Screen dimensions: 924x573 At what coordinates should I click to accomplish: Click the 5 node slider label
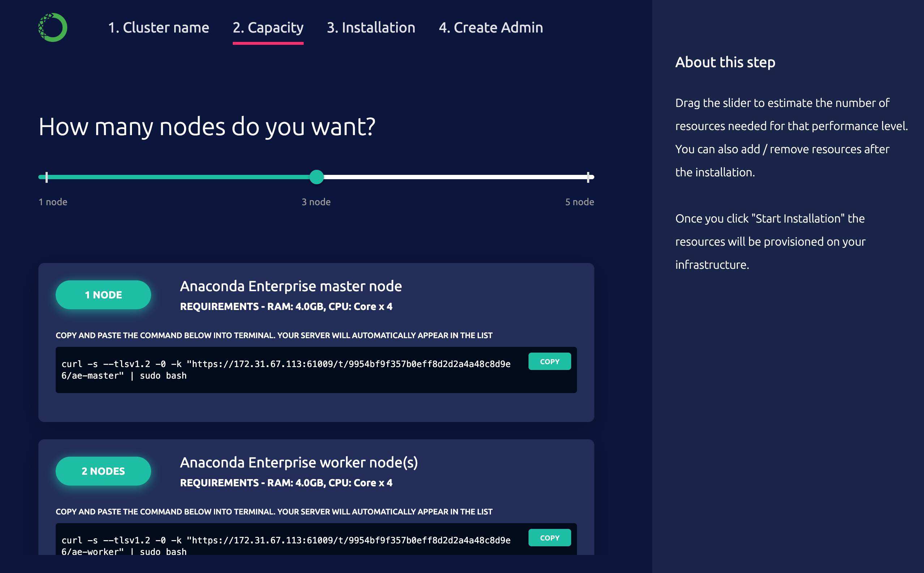tap(579, 202)
